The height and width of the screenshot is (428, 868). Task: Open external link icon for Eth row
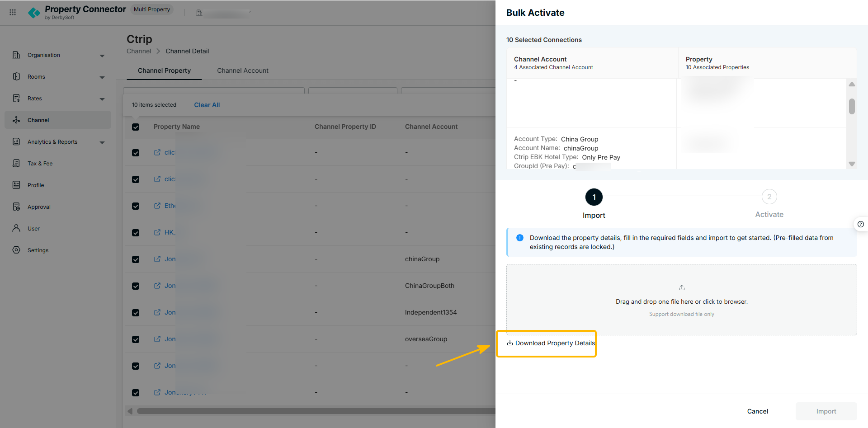[x=157, y=206]
